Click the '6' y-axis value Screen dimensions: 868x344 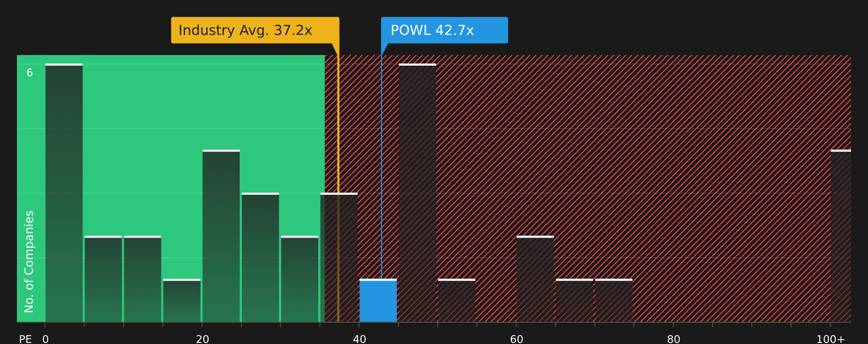coord(30,73)
